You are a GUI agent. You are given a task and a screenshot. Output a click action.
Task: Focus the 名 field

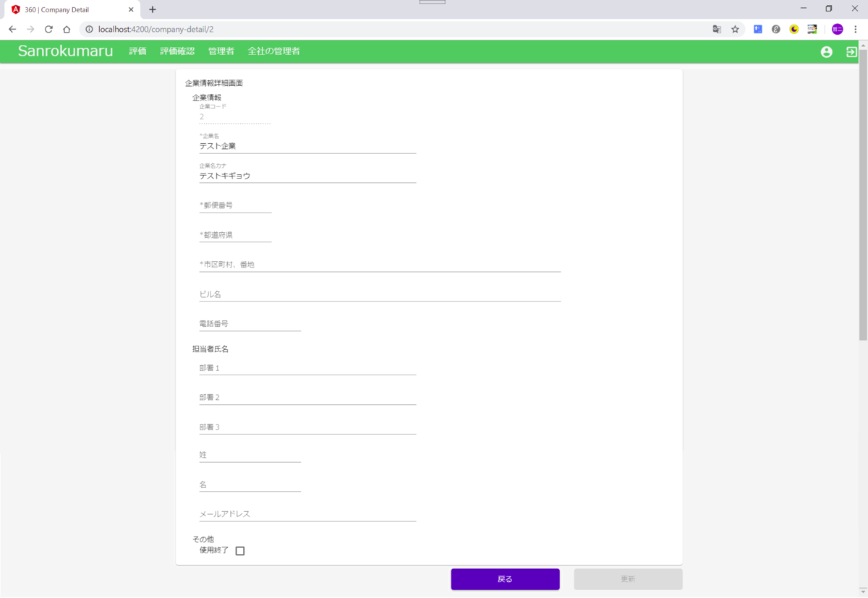click(x=250, y=484)
